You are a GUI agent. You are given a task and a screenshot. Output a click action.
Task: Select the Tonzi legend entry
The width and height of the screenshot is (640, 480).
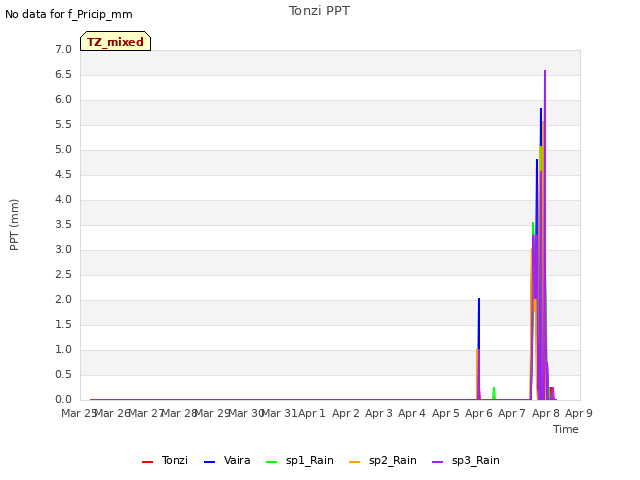click(165, 460)
